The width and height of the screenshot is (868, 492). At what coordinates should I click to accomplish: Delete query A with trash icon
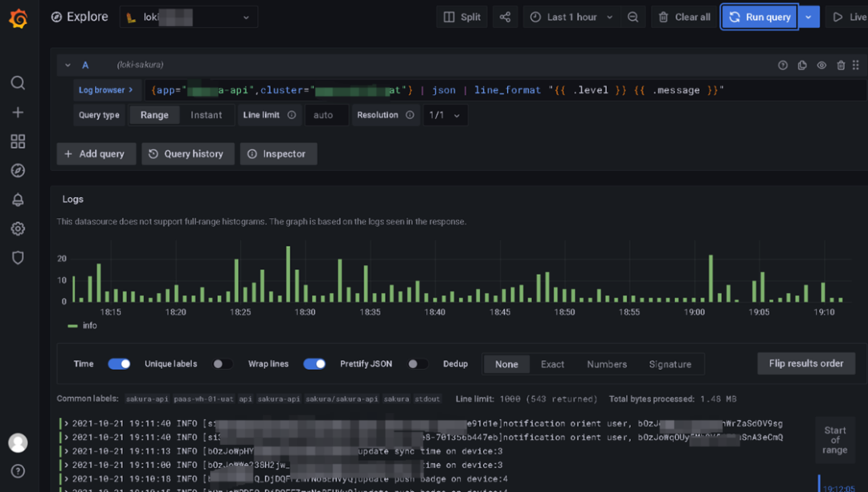[841, 65]
